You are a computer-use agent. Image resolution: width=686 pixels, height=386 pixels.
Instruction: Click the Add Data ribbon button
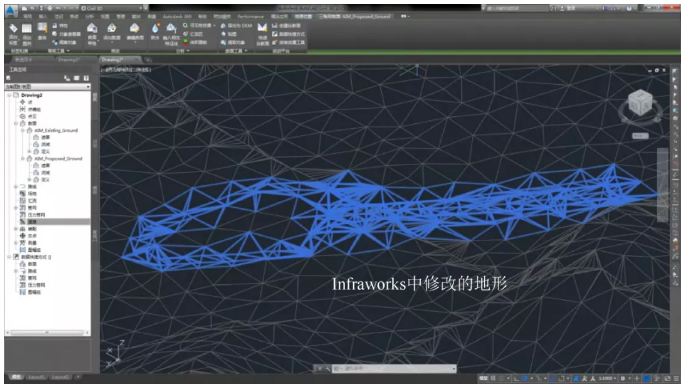pyautogui.click(x=112, y=32)
